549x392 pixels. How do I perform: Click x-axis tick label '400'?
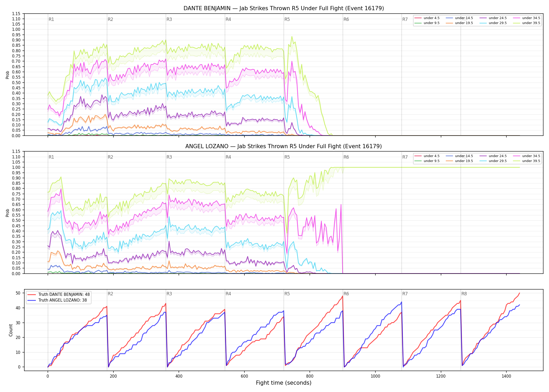pos(179,376)
